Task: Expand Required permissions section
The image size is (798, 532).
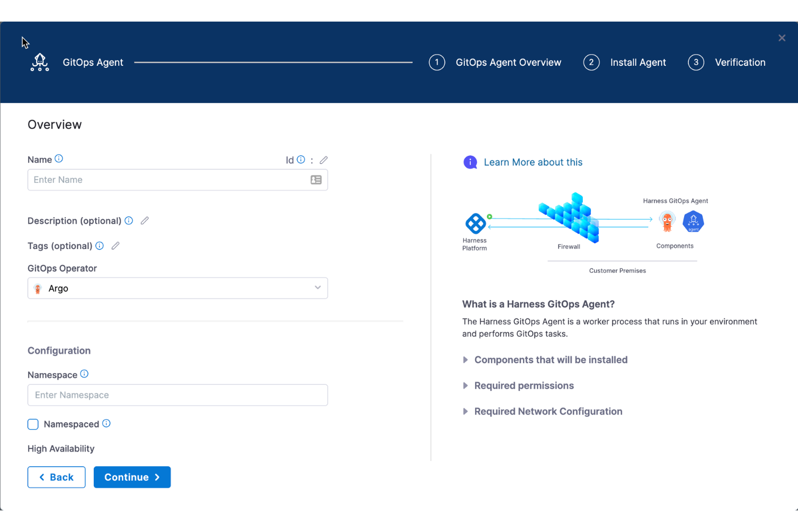Action: [518, 386]
